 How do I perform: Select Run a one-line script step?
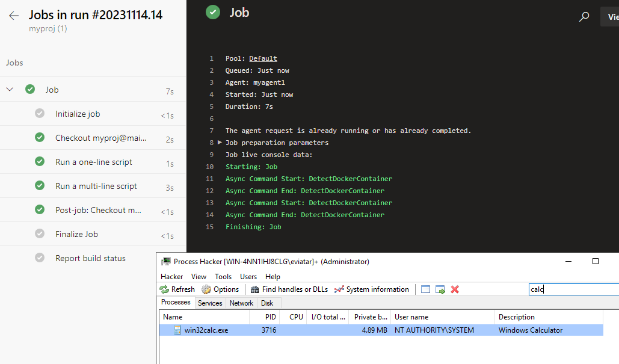[x=93, y=162]
